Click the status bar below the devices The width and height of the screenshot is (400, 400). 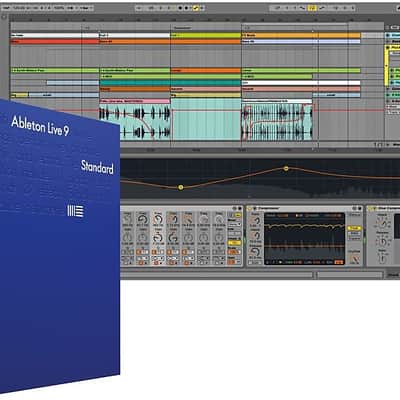tap(217, 275)
